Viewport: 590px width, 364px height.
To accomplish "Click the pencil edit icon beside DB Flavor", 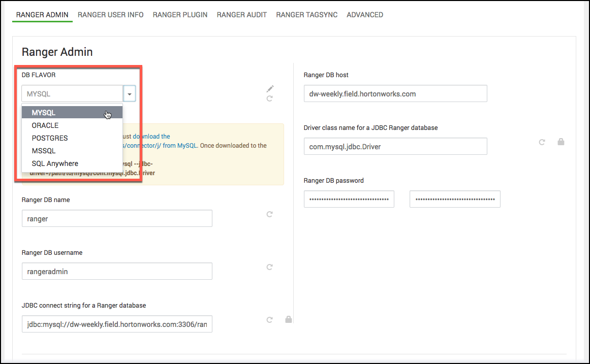I will pos(270,89).
